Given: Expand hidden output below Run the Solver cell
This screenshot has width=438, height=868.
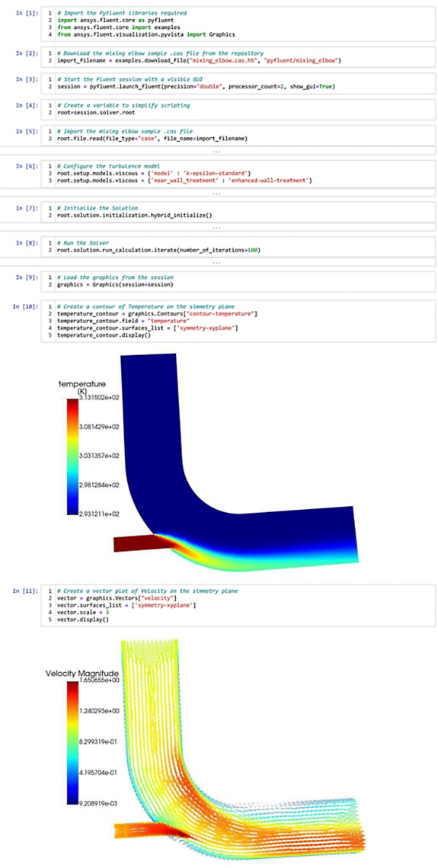Looking at the screenshot, I should click(217, 262).
